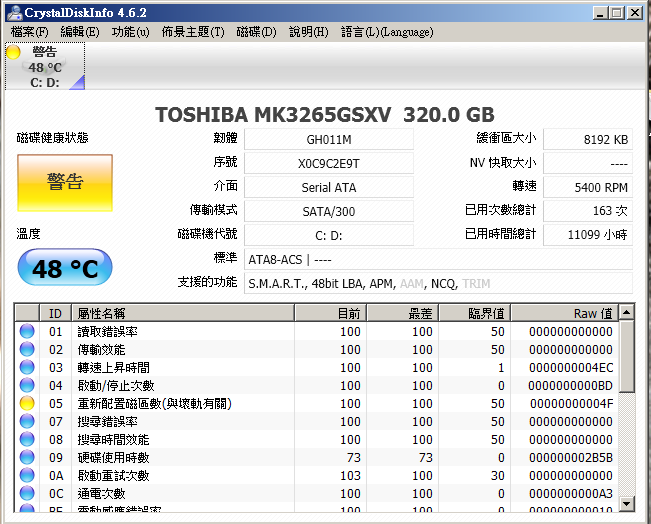Minimize the CrystalDiskInfo window
The width and height of the screenshot is (651, 524).
click(x=600, y=13)
